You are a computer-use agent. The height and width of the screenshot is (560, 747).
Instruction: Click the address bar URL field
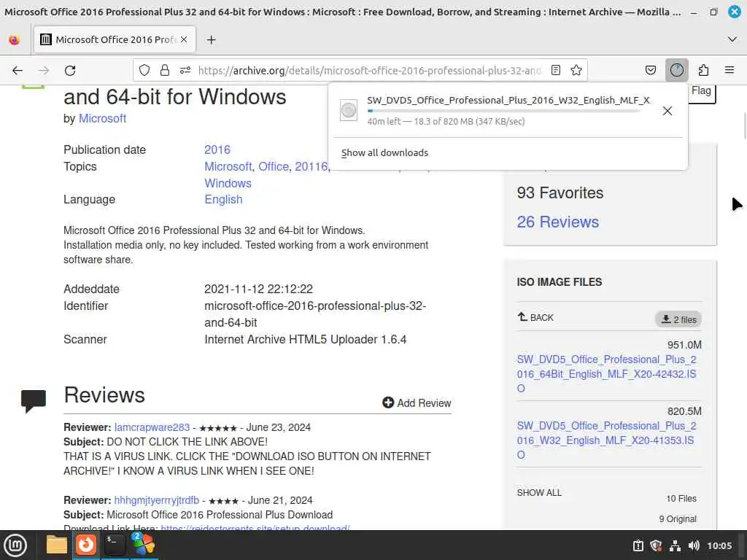pyautogui.click(x=370, y=71)
